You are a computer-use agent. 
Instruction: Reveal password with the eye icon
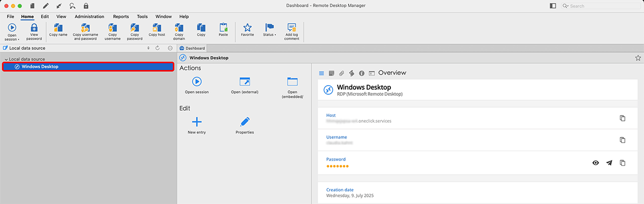[x=596, y=163]
